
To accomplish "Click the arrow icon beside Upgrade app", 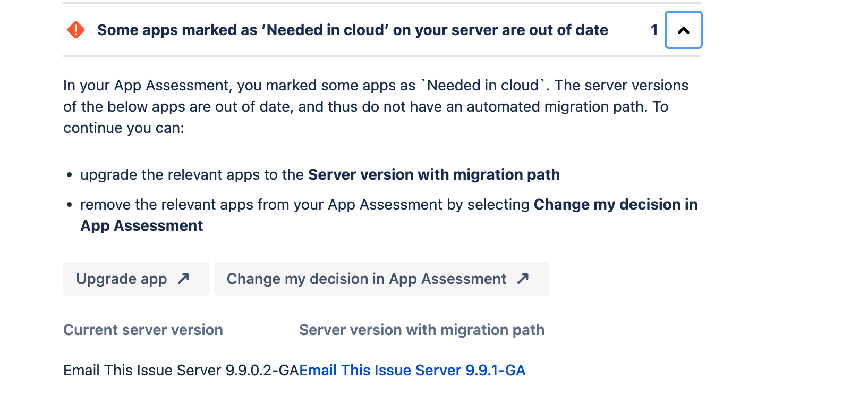I will (x=183, y=279).
